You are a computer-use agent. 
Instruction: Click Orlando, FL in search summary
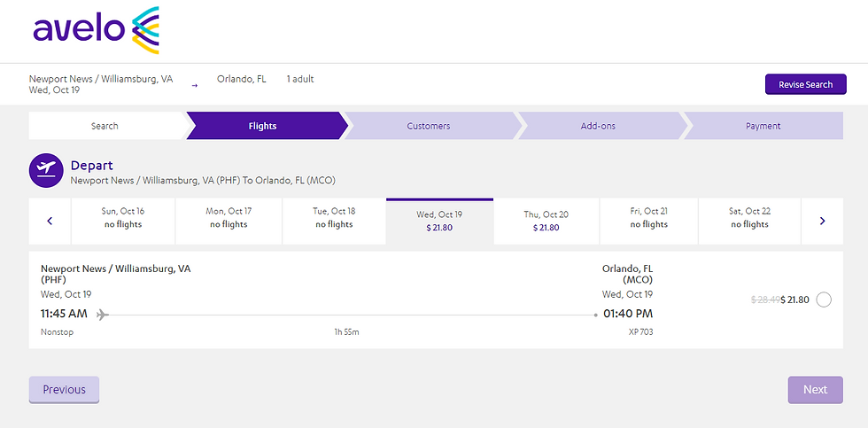pos(241,79)
